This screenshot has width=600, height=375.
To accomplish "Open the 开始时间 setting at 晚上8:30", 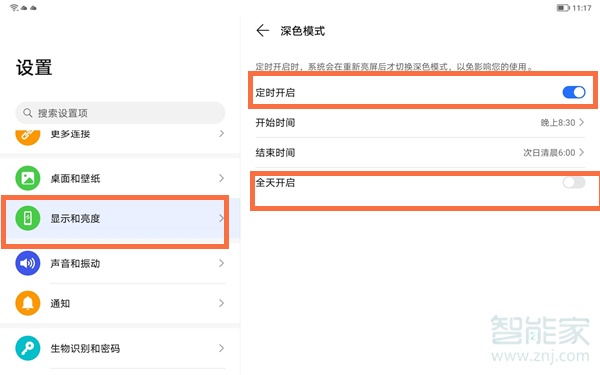I will (x=420, y=122).
